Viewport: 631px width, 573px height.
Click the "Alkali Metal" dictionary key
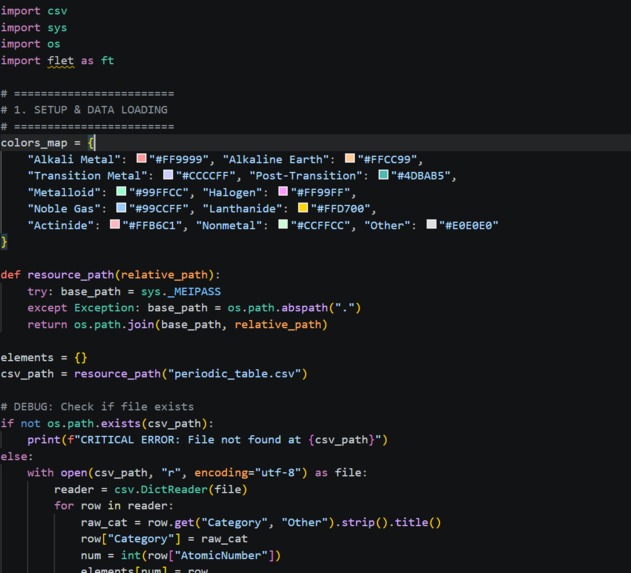pyautogui.click(x=74, y=159)
